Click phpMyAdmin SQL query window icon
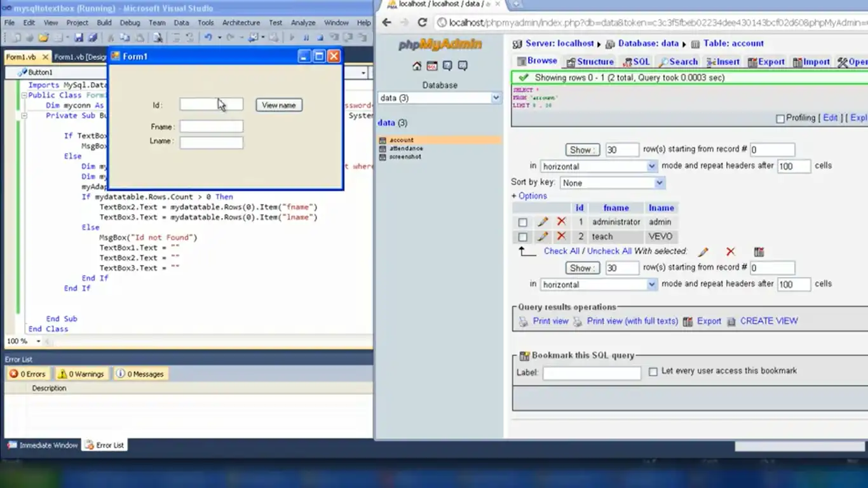 (x=432, y=66)
